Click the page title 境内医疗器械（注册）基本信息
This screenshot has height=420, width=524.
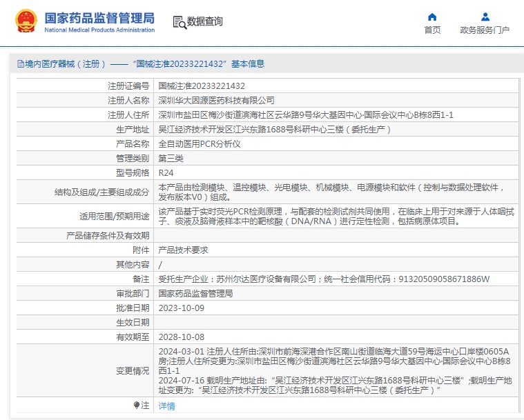coord(144,63)
